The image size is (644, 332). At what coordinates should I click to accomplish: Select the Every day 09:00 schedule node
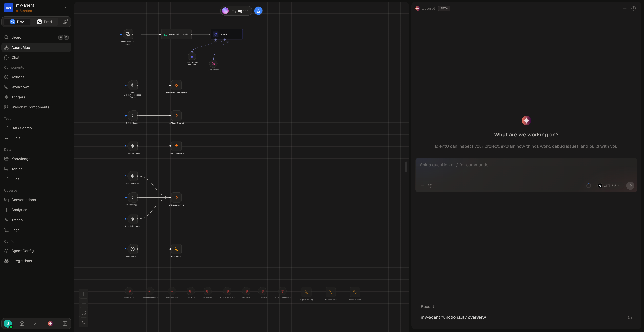click(x=132, y=249)
